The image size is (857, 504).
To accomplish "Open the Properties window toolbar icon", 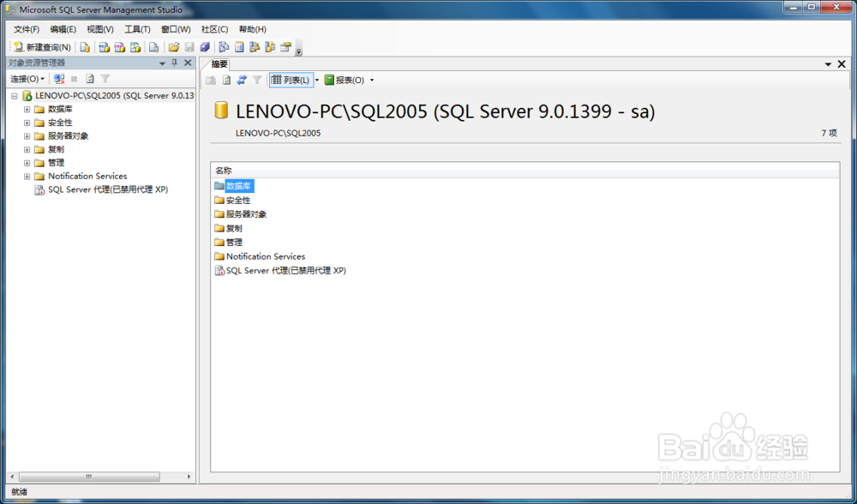I will pyautogui.click(x=285, y=47).
